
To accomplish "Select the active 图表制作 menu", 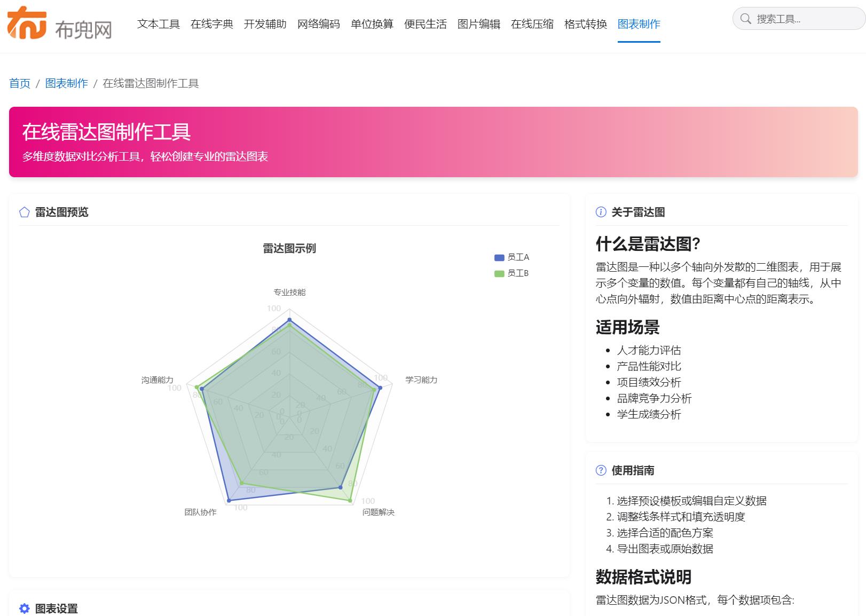I will 639,24.
